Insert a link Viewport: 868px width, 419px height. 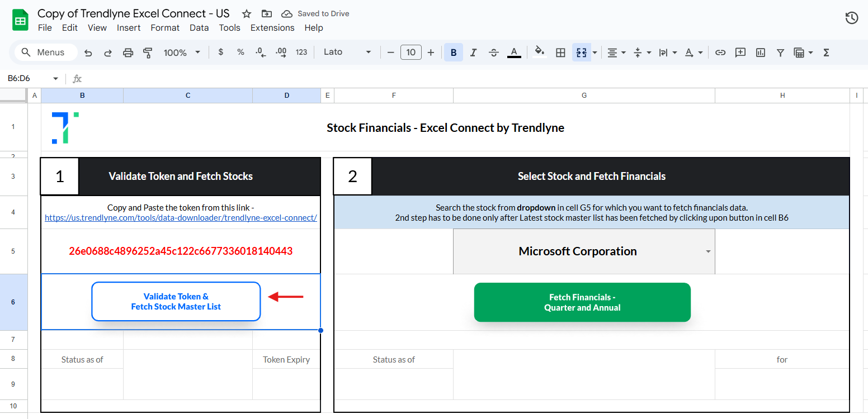click(720, 53)
